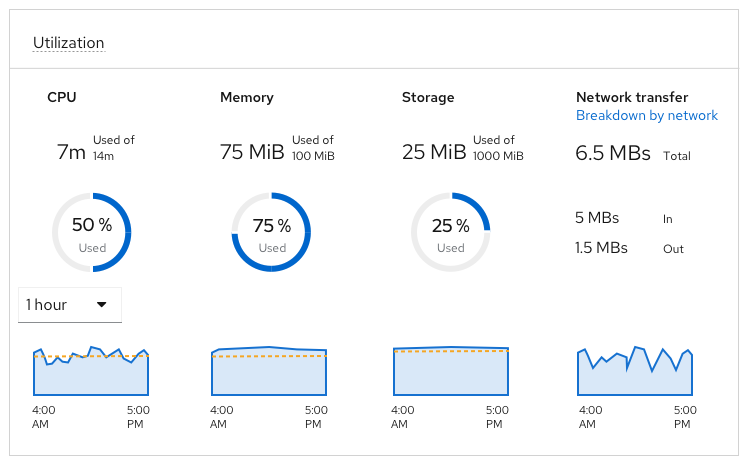Viewport: 748px width, 464px height.
Task: Click the Network transfer sparkline chart
Action: 634,371
